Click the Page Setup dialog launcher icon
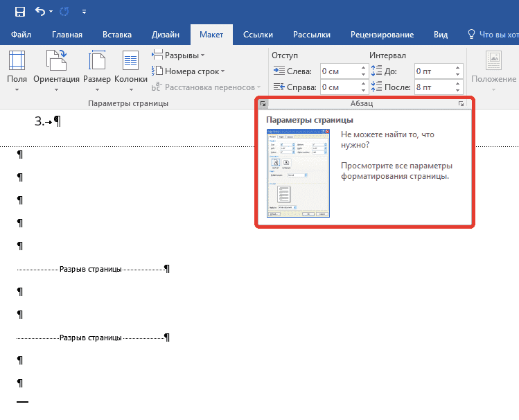Viewport: 519px width, 420px height. [263, 104]
